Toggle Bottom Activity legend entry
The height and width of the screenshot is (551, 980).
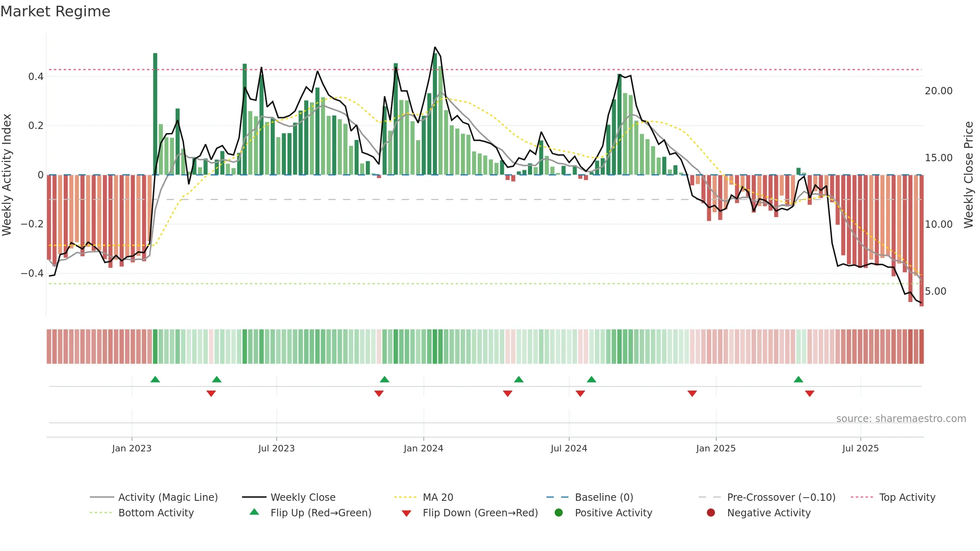tap(142, 513)
